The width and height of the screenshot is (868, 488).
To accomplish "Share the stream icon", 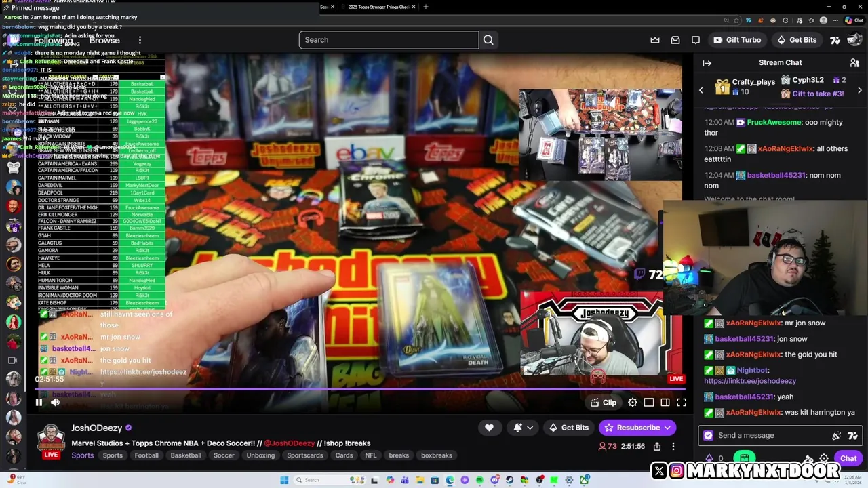I will (657, 447).
